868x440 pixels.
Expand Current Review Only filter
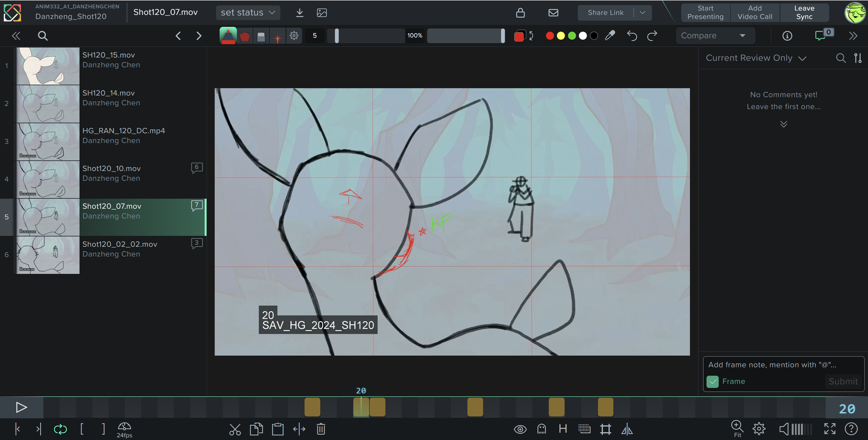click(756, 58)
